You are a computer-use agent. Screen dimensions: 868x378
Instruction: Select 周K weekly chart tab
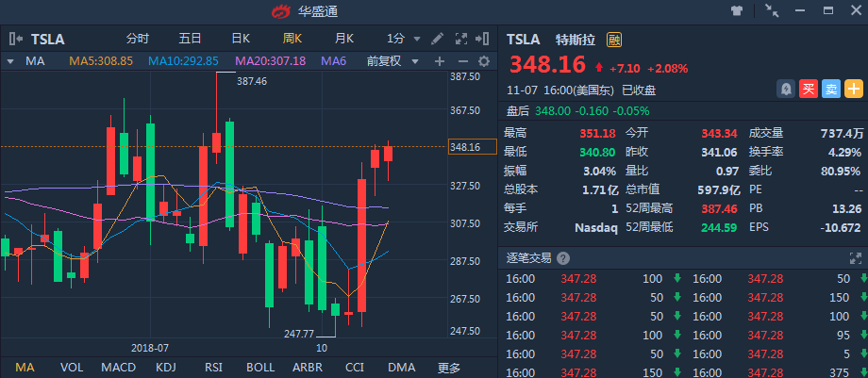pyautogui.click(x=292, y=39)
